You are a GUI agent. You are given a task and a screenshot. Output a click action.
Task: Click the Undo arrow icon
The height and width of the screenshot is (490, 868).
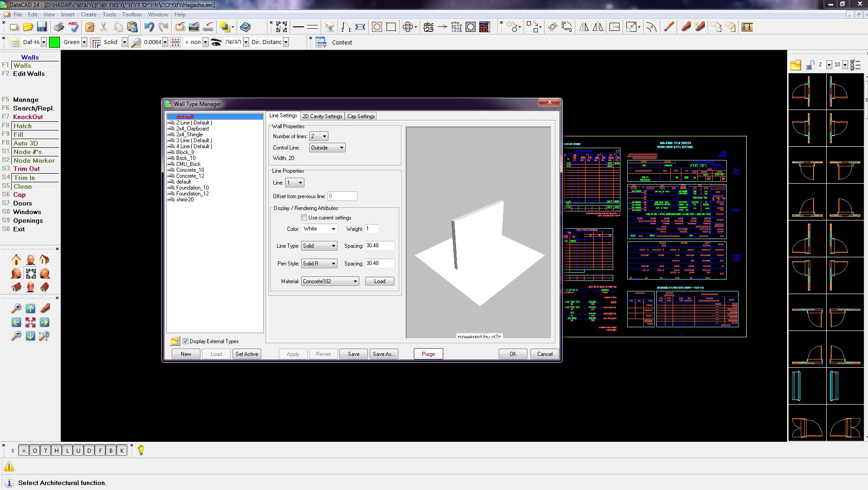(149, 27)
